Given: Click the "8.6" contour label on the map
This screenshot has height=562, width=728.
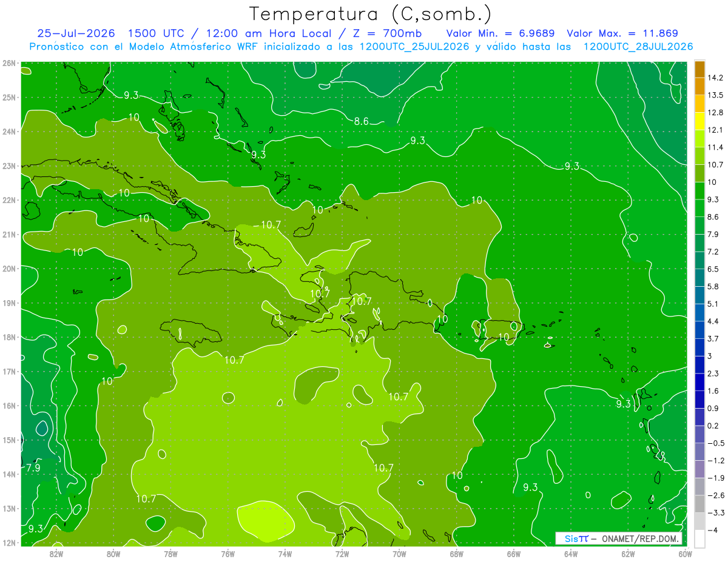Looking at the screenshot, I should click(362, 121).
